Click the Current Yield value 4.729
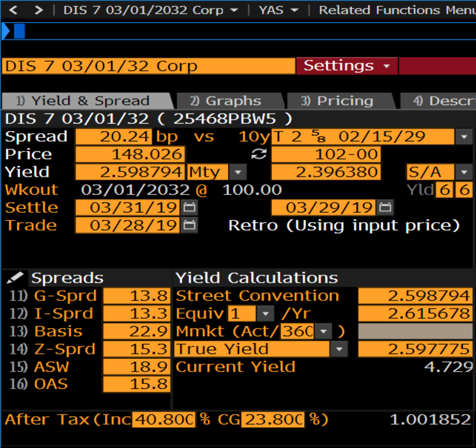This screenshot has width=476, height=448. (448, 367)
